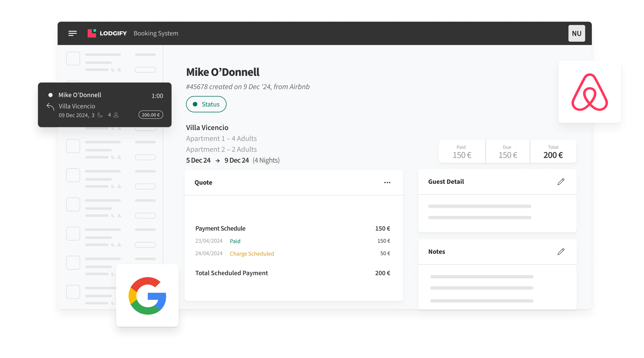Image resolution: width=644 pixels, height=358 pixels.
Task: Click the Booking System header label
Action: pos(156,33)
